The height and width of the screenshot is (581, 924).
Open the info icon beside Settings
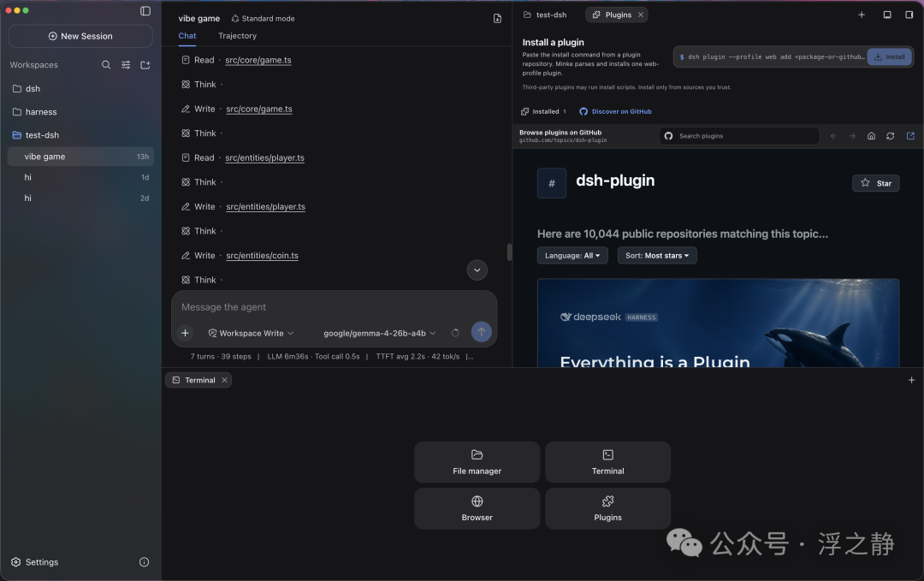tap(144, 562)
